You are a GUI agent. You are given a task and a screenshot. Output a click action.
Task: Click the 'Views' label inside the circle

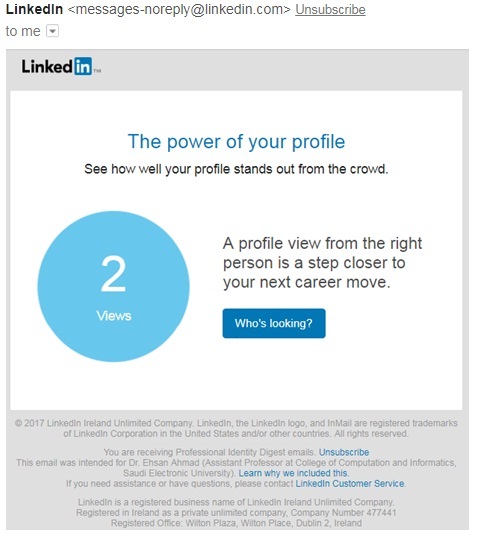(x=114, y=316)
